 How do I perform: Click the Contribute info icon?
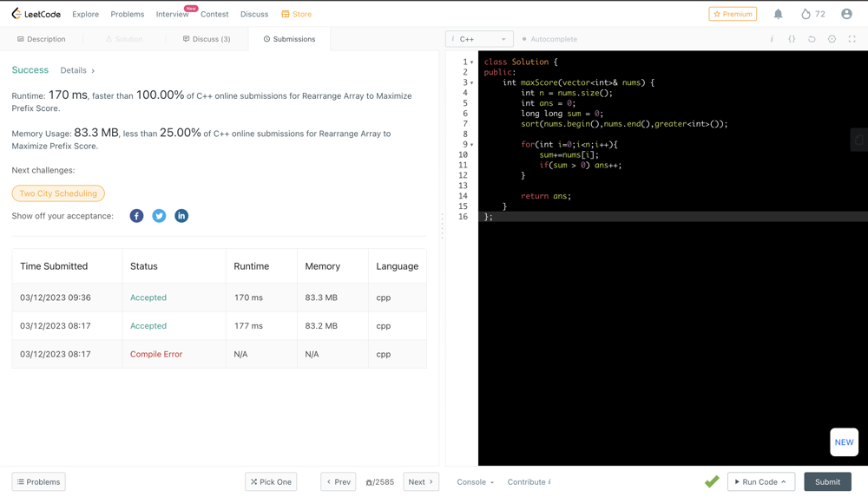pyautogui.click(x=549, y=481)
